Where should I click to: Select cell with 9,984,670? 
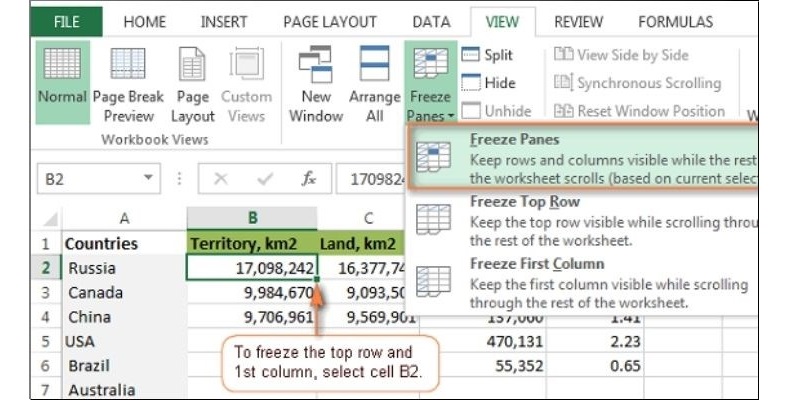[x=252, y=292]
